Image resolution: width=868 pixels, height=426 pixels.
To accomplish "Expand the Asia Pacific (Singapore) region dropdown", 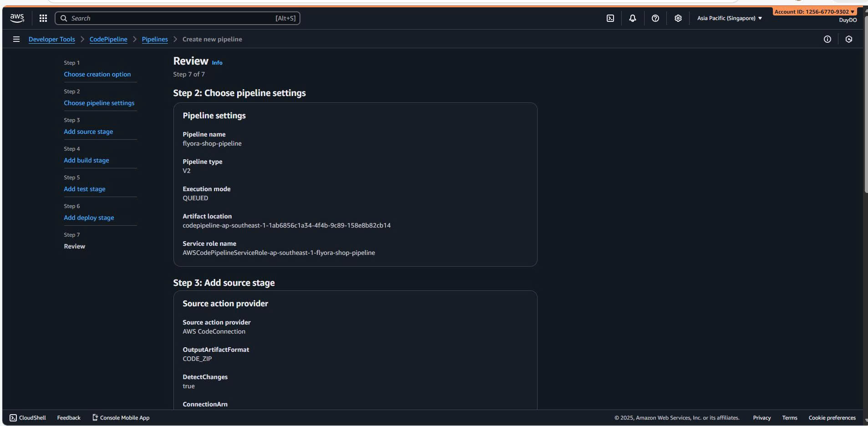I will [x=729, y=18].
